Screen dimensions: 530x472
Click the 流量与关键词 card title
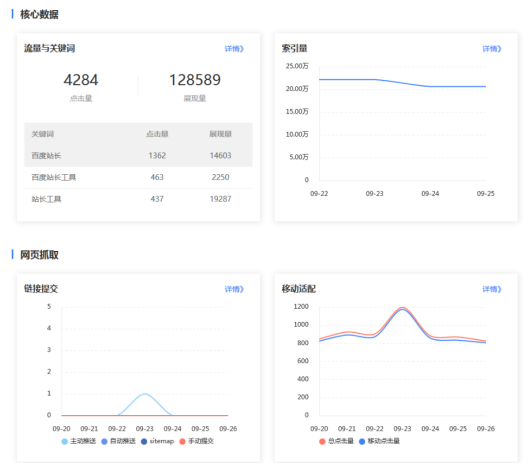pos(49,48)
